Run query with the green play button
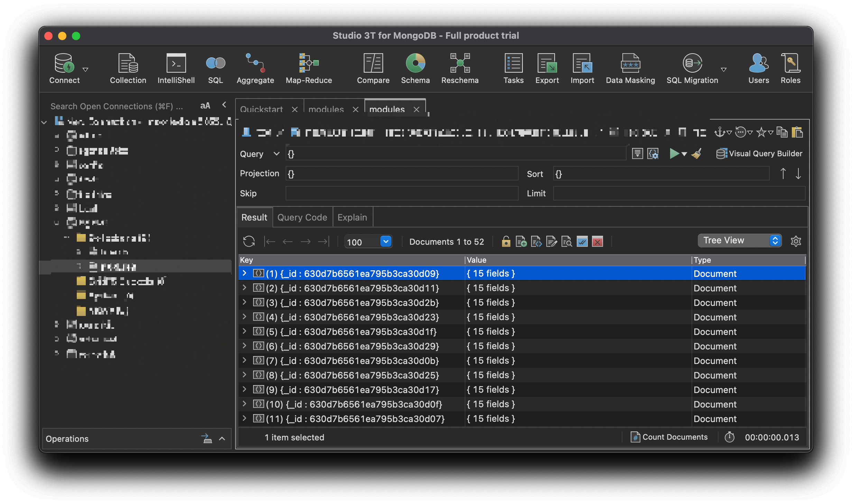 (674, 153)
